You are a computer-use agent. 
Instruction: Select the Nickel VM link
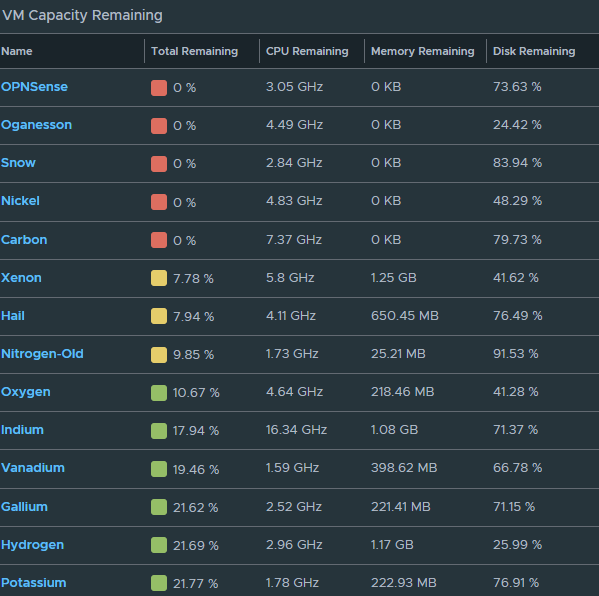[x=20, y=201]
